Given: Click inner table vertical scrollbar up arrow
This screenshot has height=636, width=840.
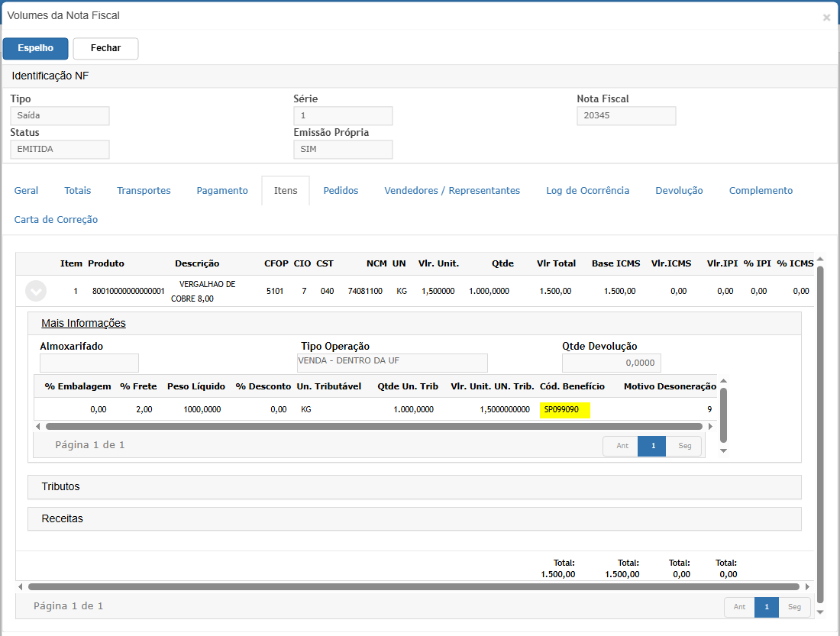Looking at the screenshot, I should (x=723, y=381).
